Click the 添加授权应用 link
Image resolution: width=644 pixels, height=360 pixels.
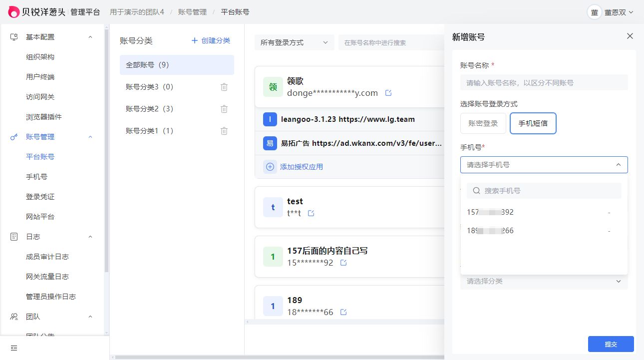[302, 167]
